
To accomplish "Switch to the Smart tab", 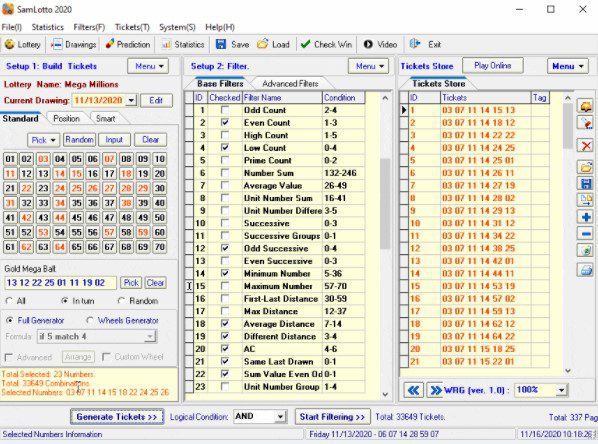I will pos(106,119).
